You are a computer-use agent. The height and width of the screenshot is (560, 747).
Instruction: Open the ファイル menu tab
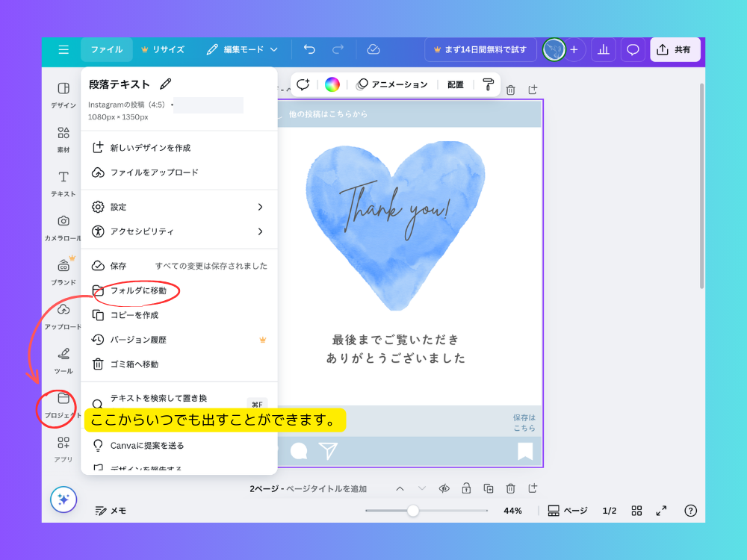pyautogui.click(x=106, y=49)
